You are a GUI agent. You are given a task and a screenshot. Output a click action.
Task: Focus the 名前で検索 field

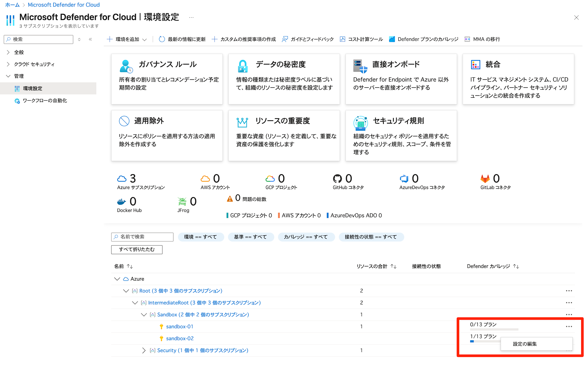click(142, 237)
